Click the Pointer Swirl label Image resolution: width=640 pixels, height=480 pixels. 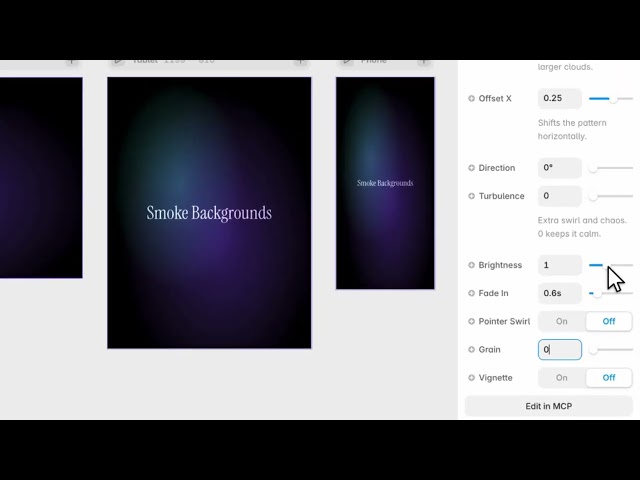(504, 321)
